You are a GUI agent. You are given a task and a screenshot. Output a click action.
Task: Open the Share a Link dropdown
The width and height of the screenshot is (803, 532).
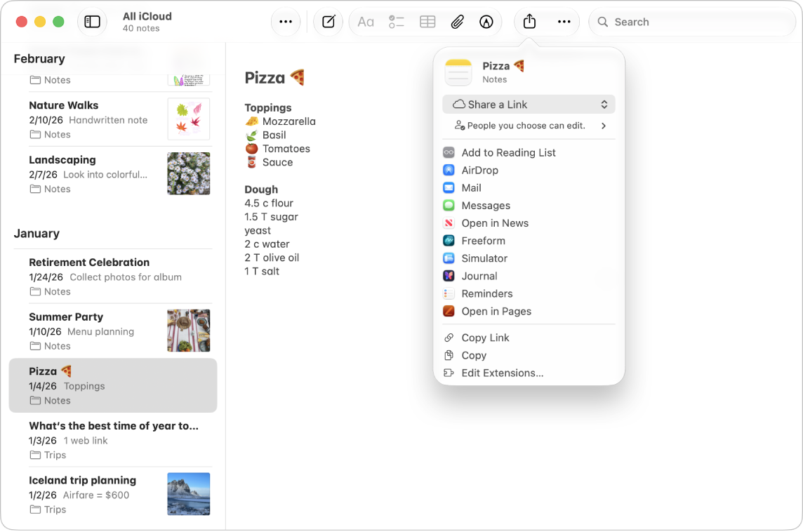529,105
